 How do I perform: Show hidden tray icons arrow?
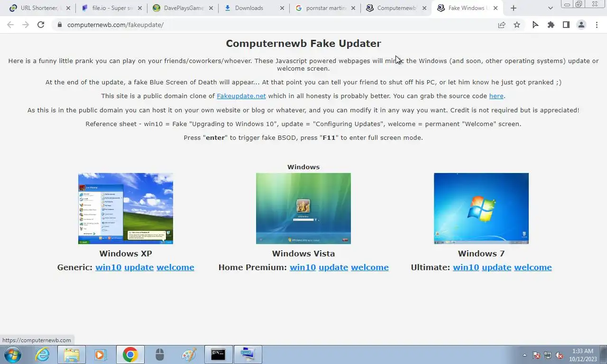click(524, 355)
